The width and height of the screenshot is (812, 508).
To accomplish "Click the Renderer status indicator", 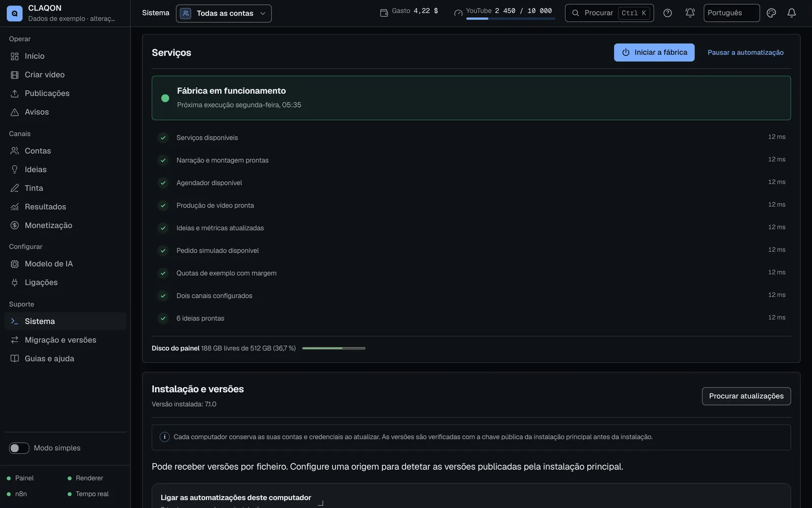I will pyautogui.click(x=85, y=479).
